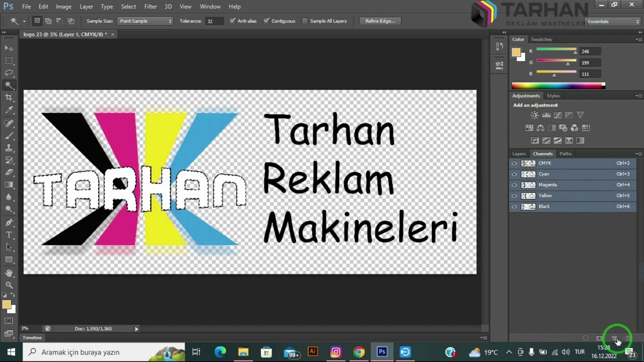
Task: Hide the Black channel eye
Action: click(514, 207)
